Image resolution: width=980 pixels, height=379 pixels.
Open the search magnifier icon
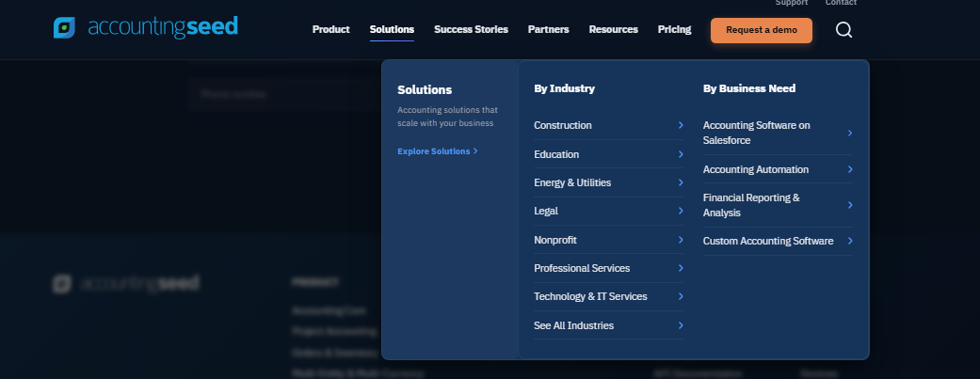tap(843, 30)
